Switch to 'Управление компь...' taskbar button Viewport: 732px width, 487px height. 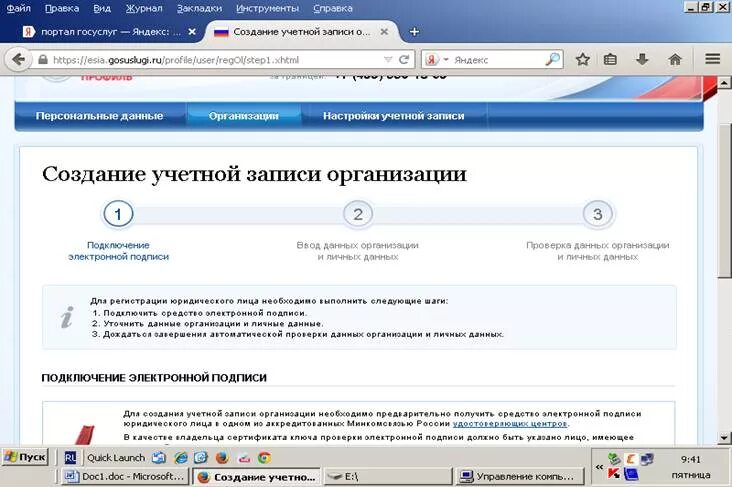(x=520, y=477)
